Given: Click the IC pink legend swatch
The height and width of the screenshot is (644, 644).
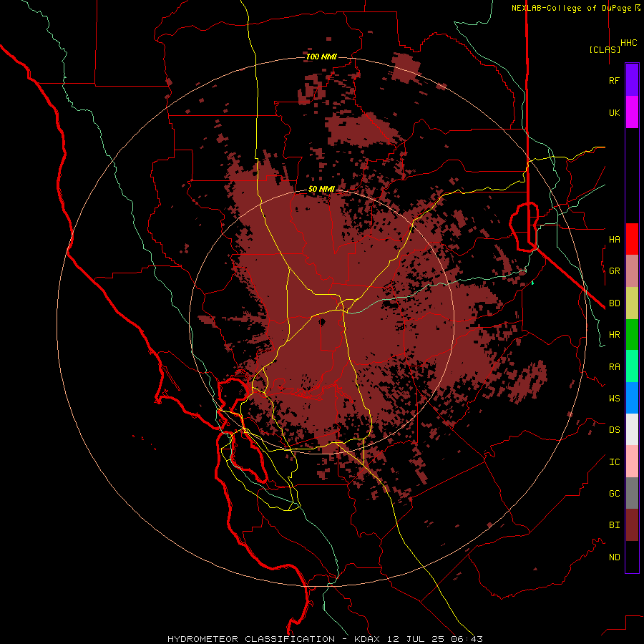Looking at the screenshot, I should pyautogui.click(x=632, y=462).
